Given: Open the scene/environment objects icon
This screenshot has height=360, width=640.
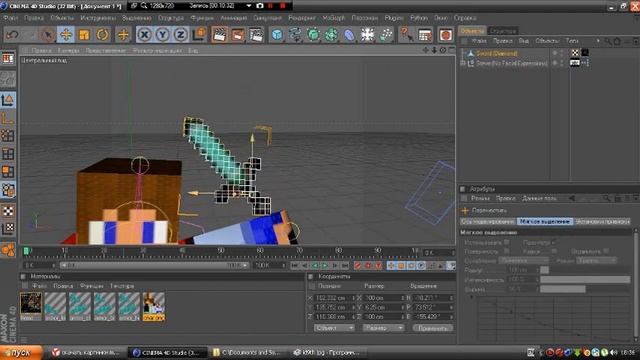Looking at the screenshot, I should click(367, 35).
